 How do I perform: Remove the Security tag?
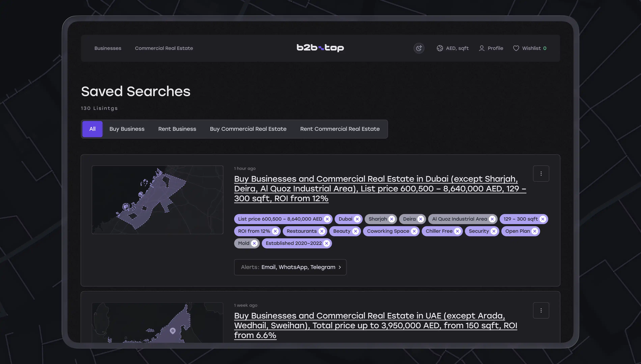coord(494,231)
